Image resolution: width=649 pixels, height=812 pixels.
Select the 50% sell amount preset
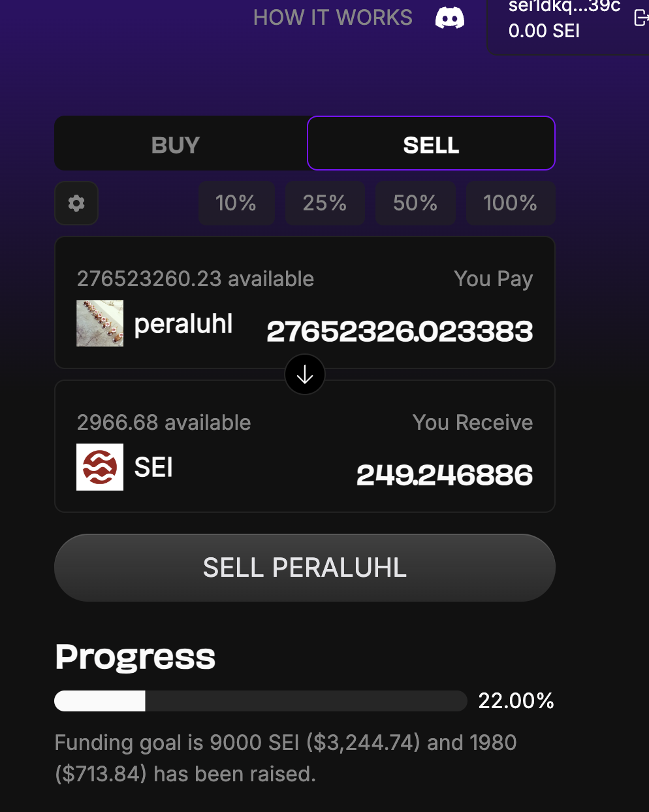[415, 203]
